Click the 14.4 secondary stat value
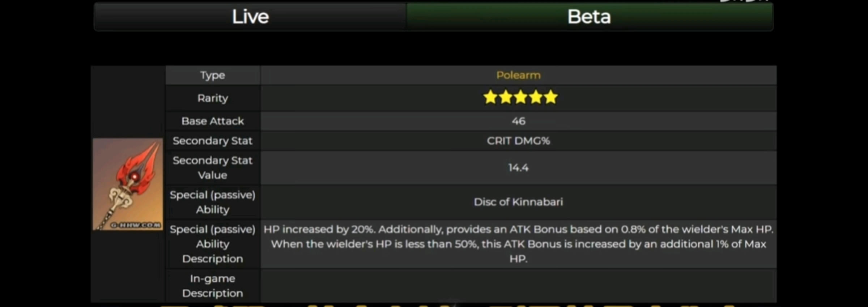This screenshot has width=868, height=307. tap(518, 168)
